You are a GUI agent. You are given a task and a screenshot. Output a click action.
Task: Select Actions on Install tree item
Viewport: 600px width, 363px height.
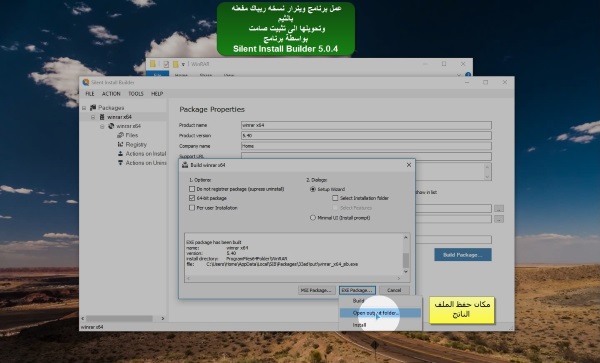point(146,153)
